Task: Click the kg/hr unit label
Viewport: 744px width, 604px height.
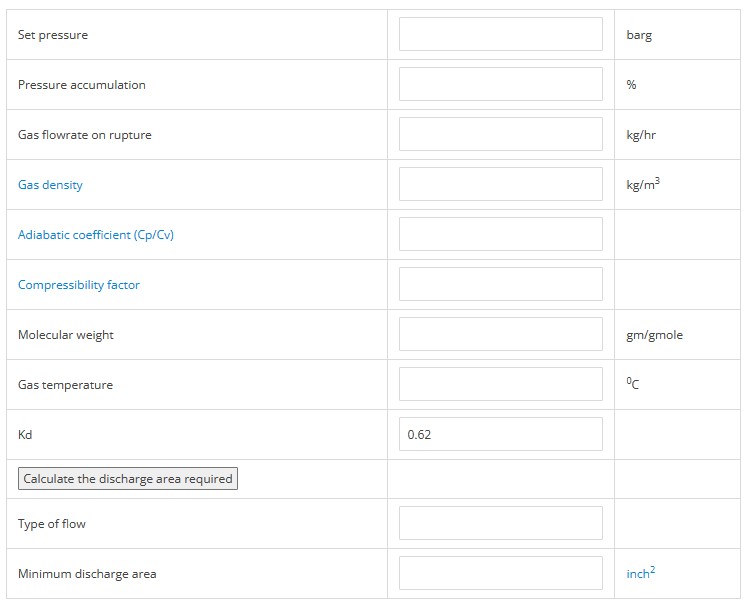Action: [641, 135]
